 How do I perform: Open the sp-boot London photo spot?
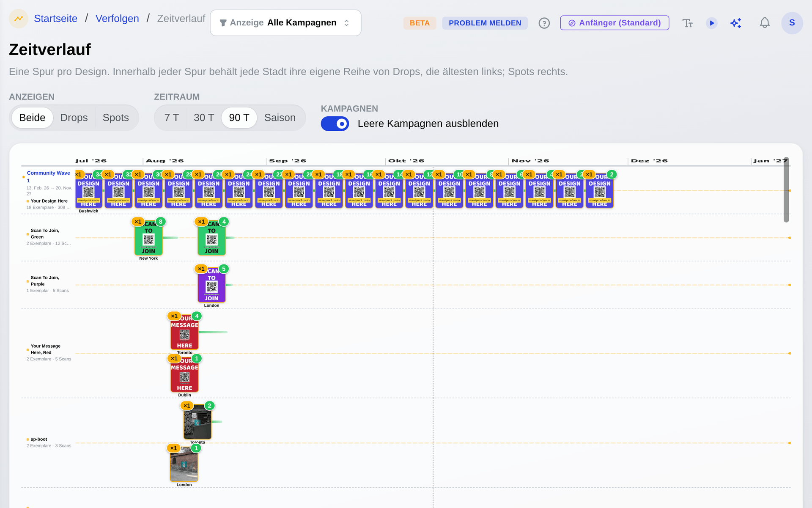[184, 464]
